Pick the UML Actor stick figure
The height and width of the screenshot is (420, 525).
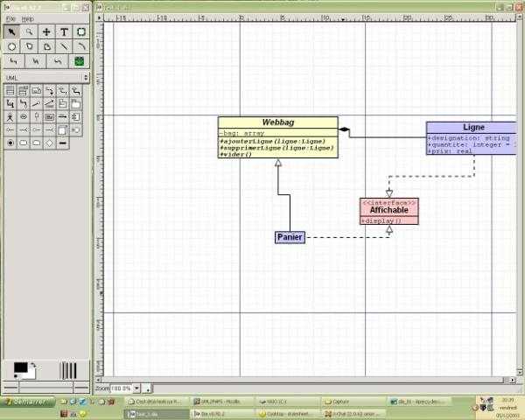click(x=10, y=117)
